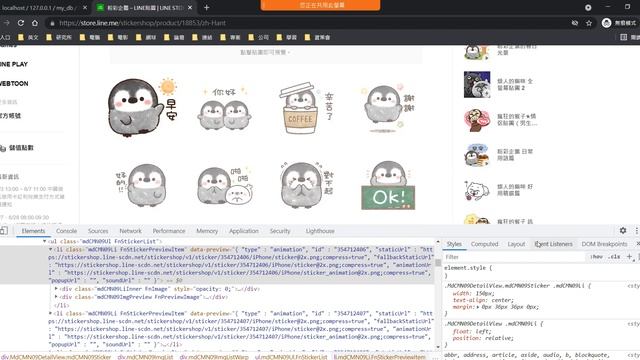Click the Ok! chalkboard penguin sticker

[388, 185]
